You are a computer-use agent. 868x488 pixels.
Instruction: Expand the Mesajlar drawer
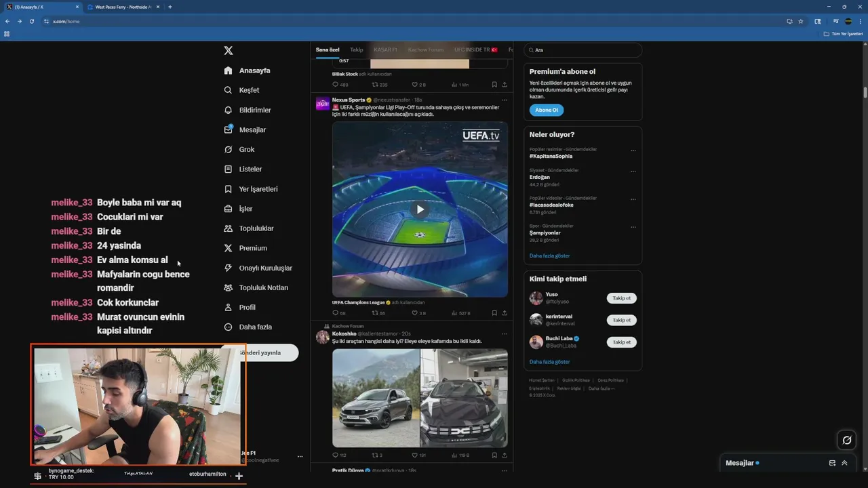[x=844, y=463]
